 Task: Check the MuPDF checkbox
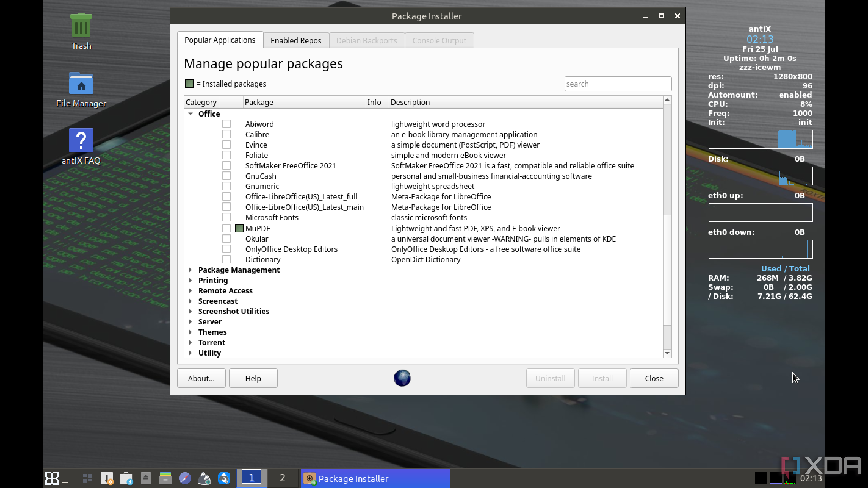(x=226, y=228)
